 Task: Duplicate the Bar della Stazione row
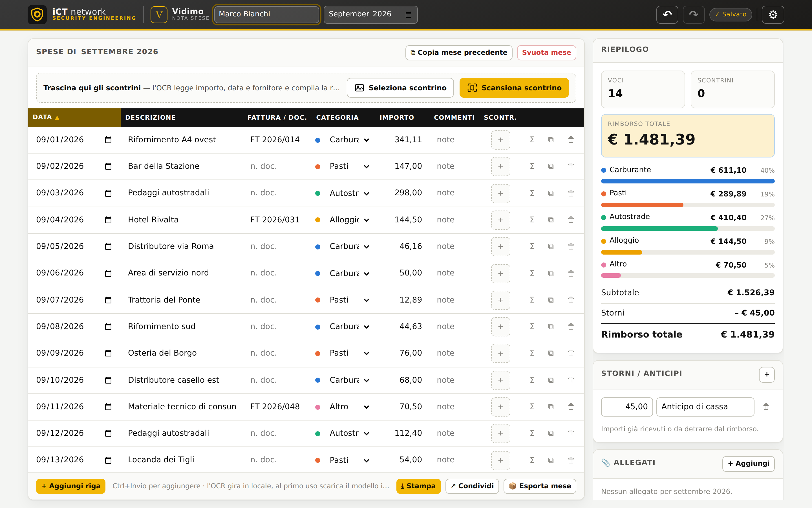point(551,166)
